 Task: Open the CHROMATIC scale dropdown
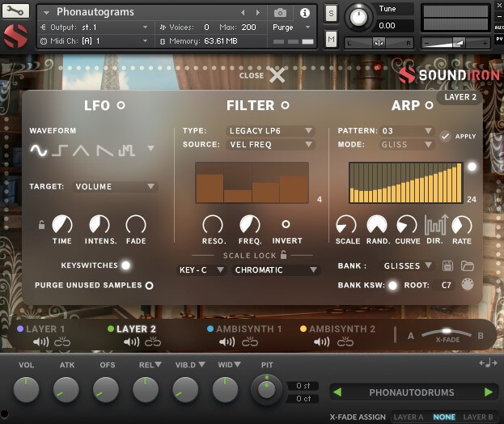tap(276, 269)
